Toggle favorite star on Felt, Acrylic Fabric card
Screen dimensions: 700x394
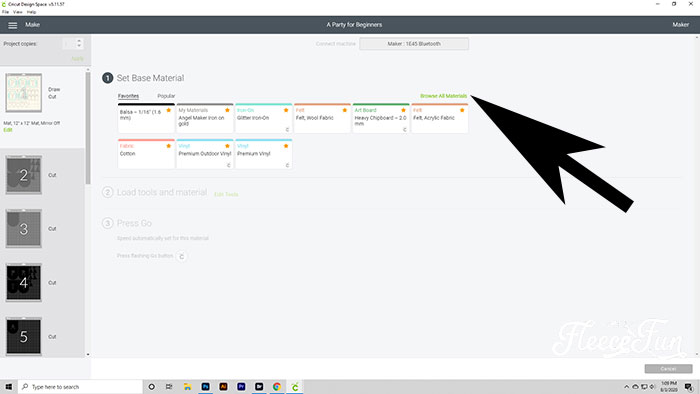tap(462, 110)
